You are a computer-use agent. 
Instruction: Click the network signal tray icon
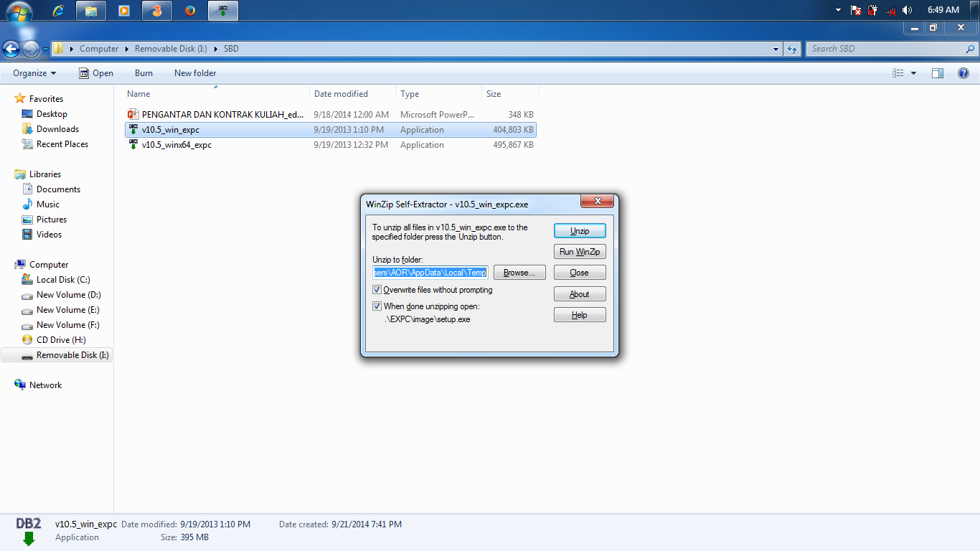point(890,10)
